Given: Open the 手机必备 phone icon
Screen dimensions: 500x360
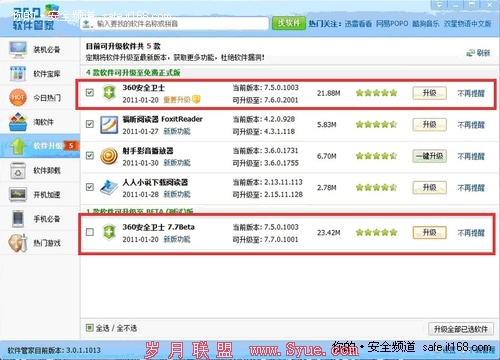Looking at the screenshot, I should (18, 219).
